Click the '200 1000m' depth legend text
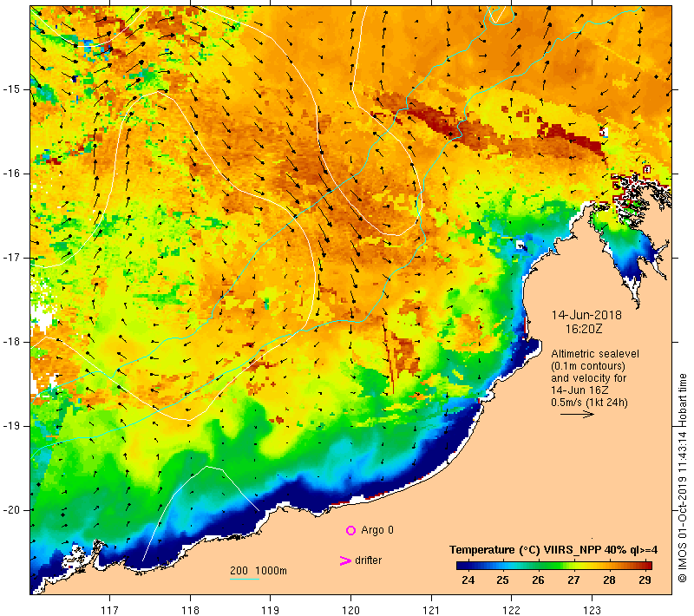 (259, 571)
